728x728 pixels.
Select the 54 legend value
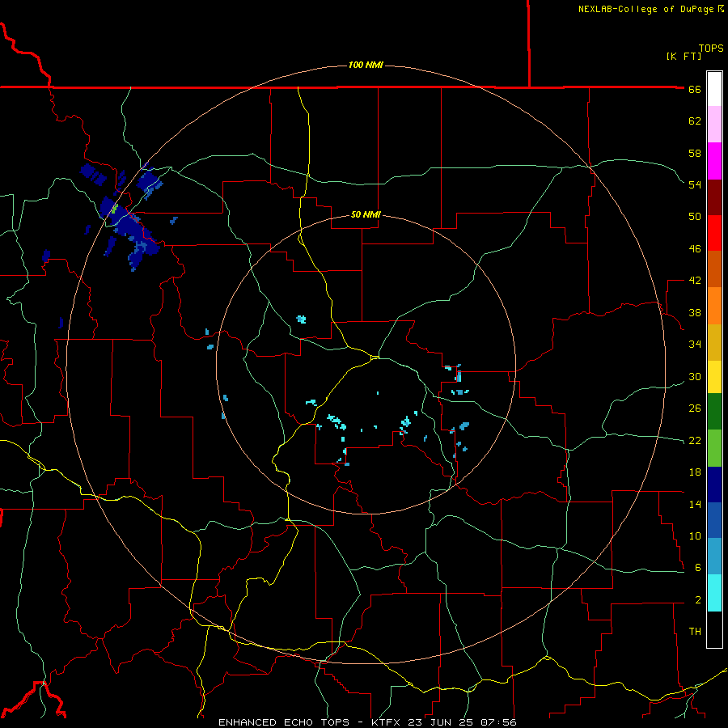[695, 184]
